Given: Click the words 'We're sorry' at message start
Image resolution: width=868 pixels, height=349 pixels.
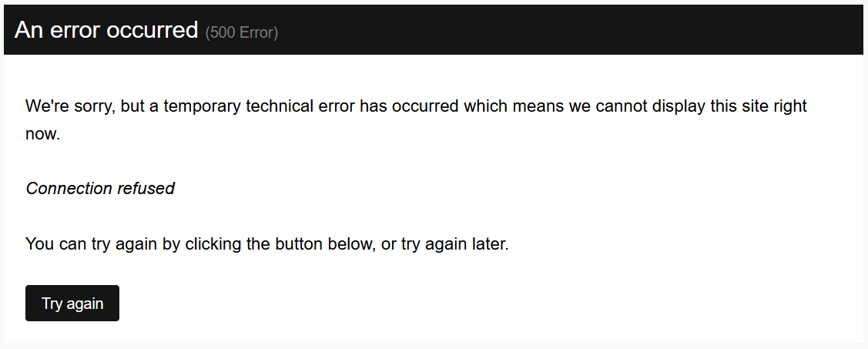Looking at the screenshot, I should [x=70, y=106].
